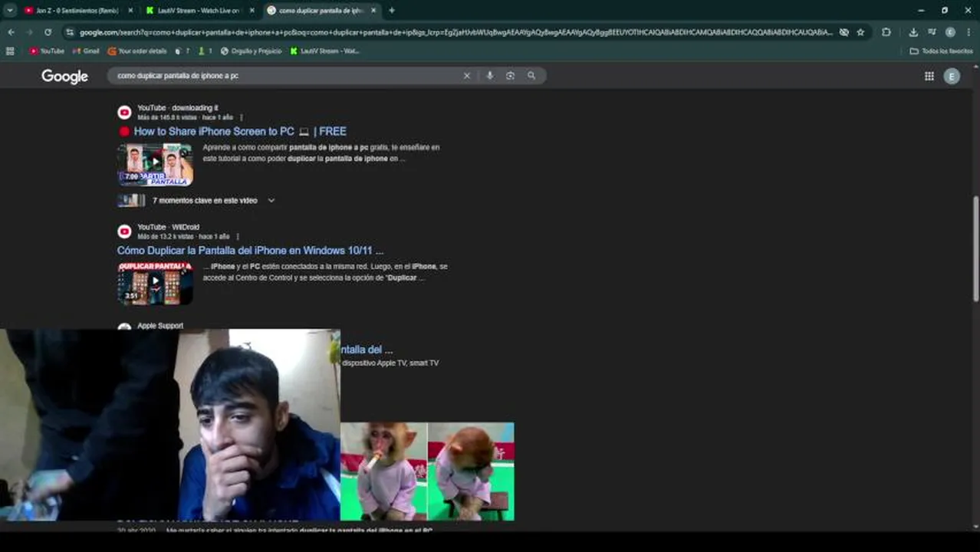Image resolution: width=980 pixels, height=552 pixels.
Task: Open the YouTube bookmark
Action: [x=47, y=51]
